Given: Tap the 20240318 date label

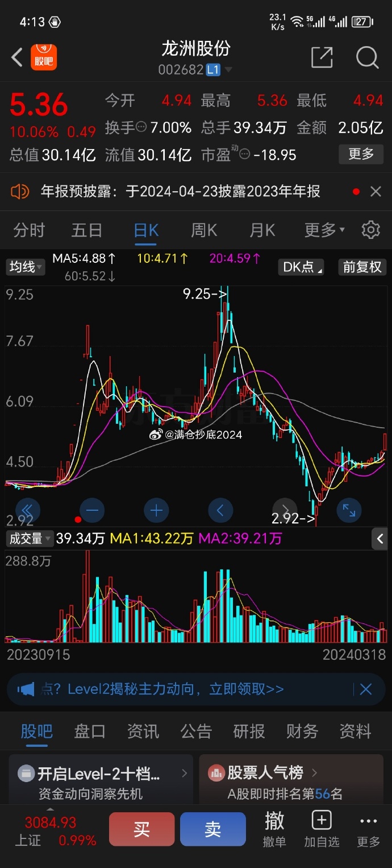Looking at the screenshot, I should (355, 655).
